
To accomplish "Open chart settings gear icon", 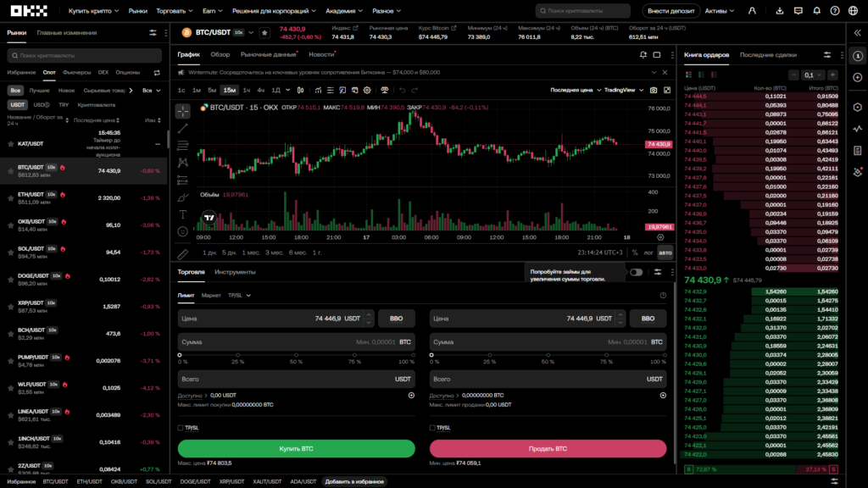I will [367, 90].
